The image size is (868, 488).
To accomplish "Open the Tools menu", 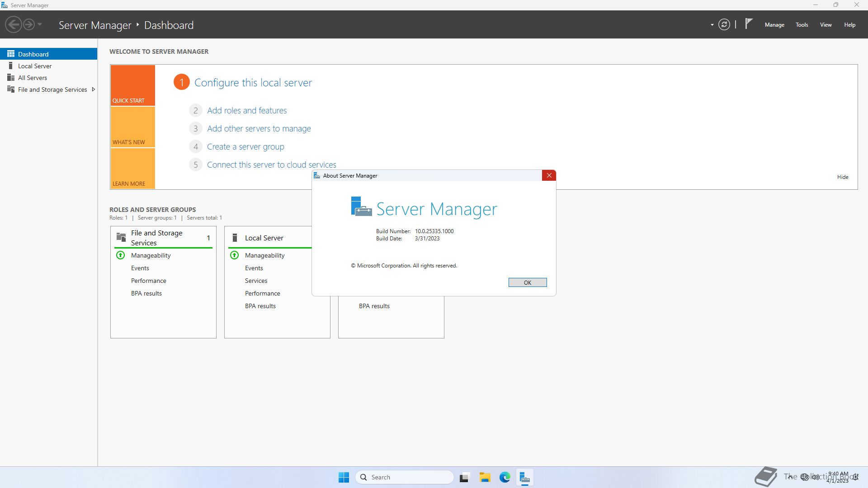I will (802, 25).
